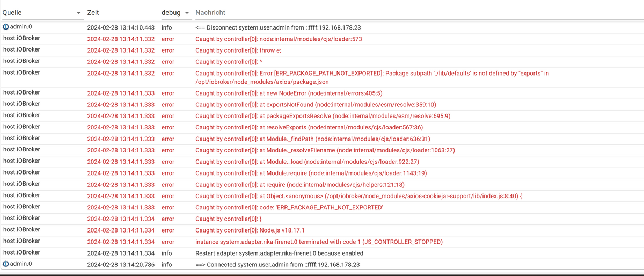
Task: Click the 'at exportsNotFound' stack trace line
Action: click(316, 104)
